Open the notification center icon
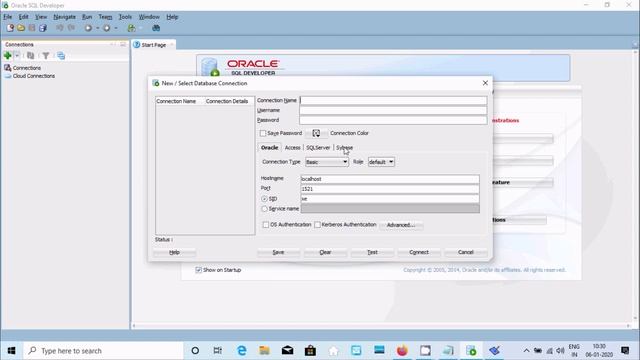The height and width of the screenshot is (360, 640). (624, 350)
